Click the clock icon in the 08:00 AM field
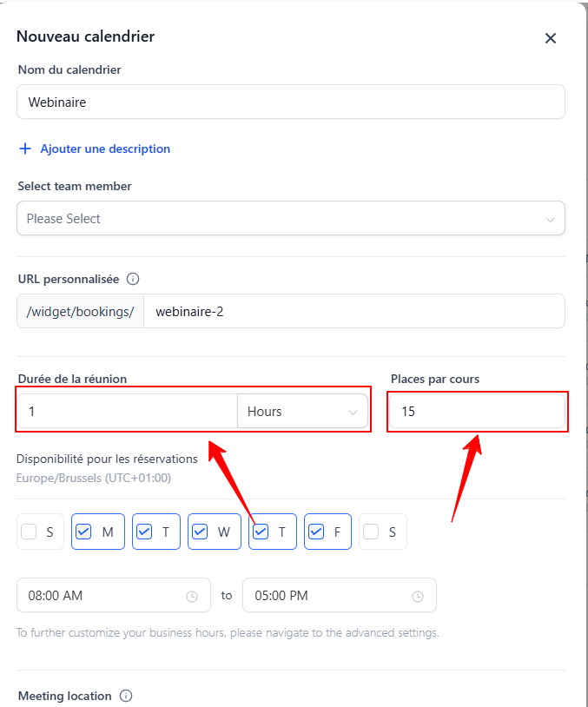This screenshot has width=588, height=707. 192,597
